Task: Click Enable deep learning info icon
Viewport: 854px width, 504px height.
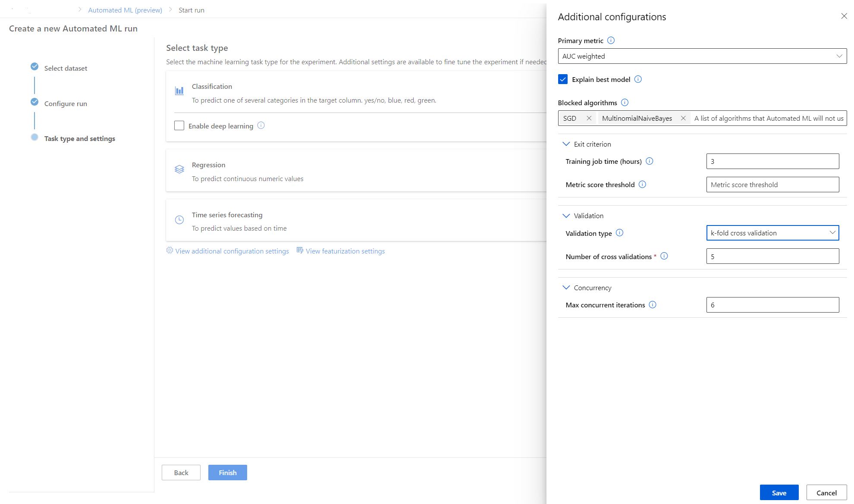Action: point(261,125)
